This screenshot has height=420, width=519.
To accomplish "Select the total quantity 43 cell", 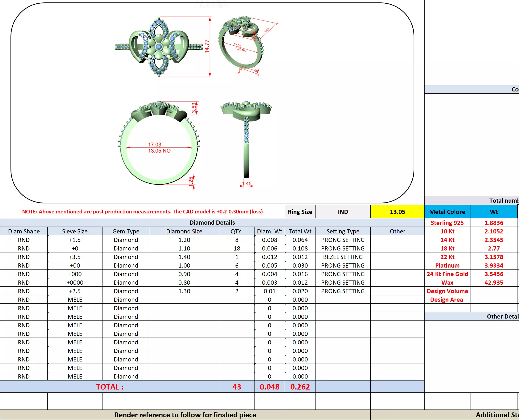I will pyautogui.click(x=236, y=387).
